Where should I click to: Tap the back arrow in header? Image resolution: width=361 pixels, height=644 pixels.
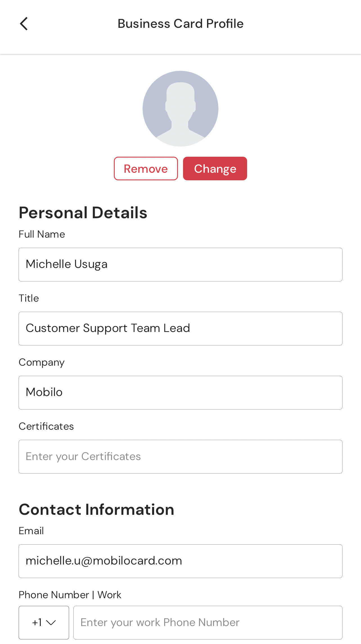[24, 24]
